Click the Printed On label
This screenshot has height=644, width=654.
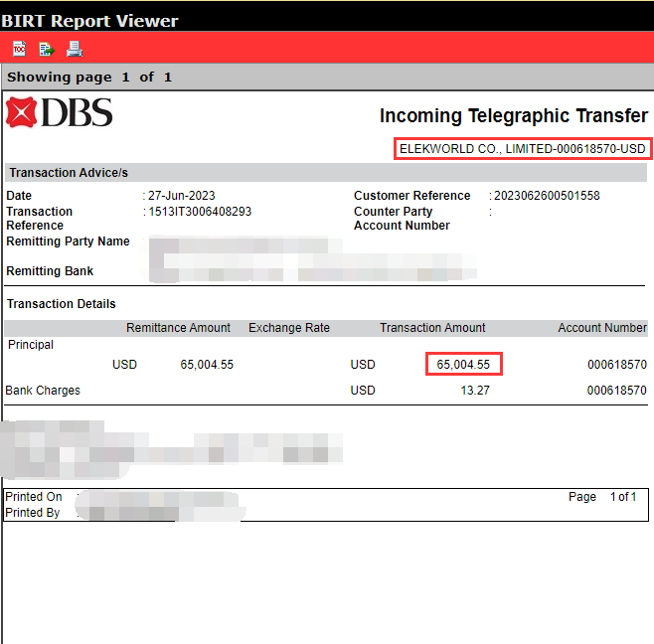[34, 497]
